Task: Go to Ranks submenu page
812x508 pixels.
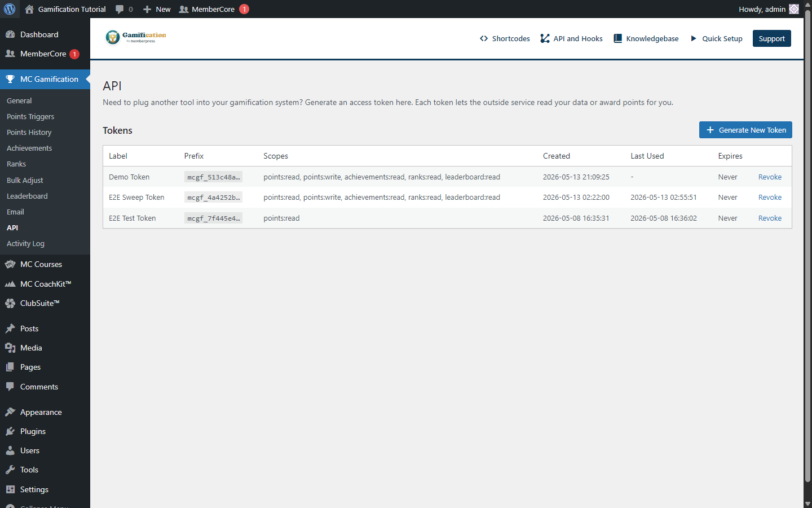Action: tap(16, 164)
